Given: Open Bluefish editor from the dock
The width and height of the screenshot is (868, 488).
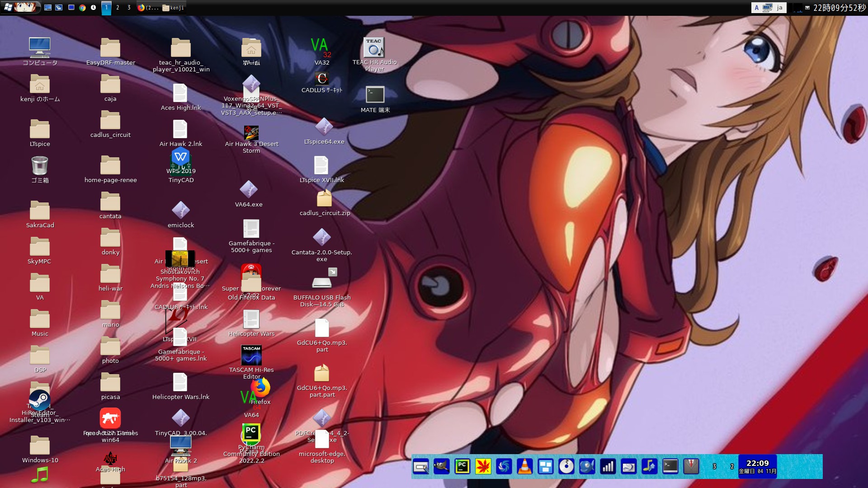Looking at the screenshot, I should coord(587,466).
